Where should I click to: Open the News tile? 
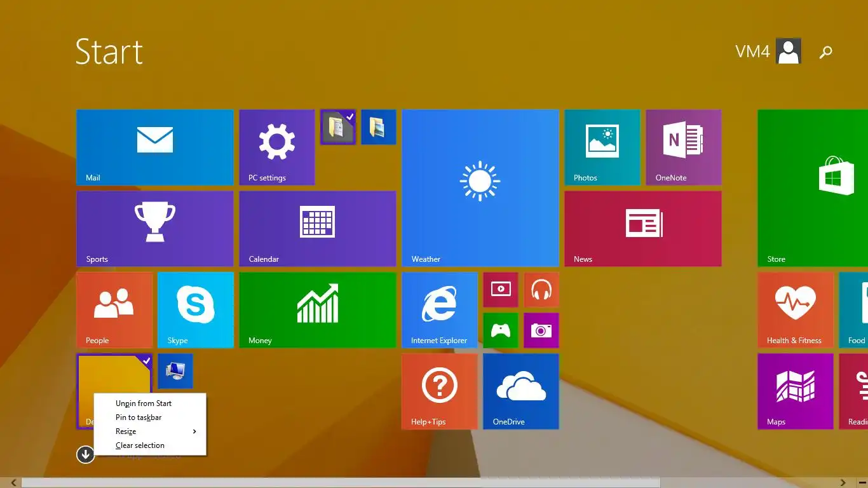[x=643, y=229]
